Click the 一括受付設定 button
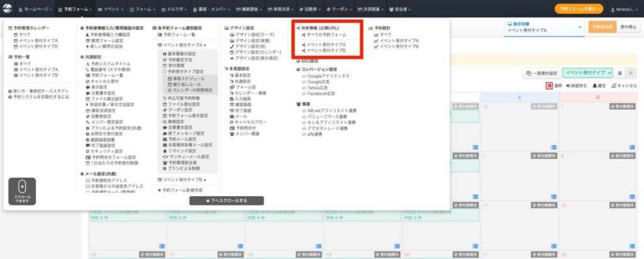This screenshot has height=259, width=644. pyautogui.click(x=541, y=73)
